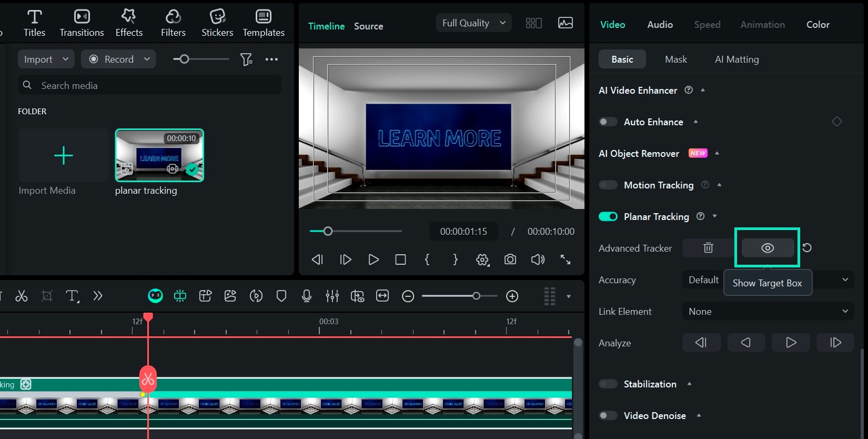Expand the Auto Enhance options arrow
The height and width of the screenshot is (439, 868).
coord(695,122)
